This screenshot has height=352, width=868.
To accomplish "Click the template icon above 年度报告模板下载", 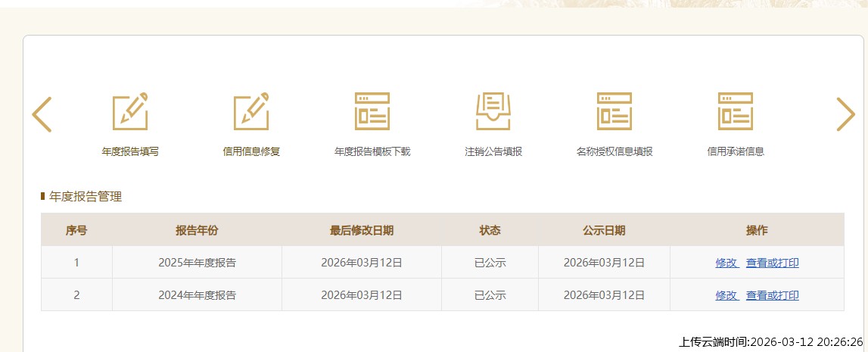I will pyautogui.click(x=372, y=111).
